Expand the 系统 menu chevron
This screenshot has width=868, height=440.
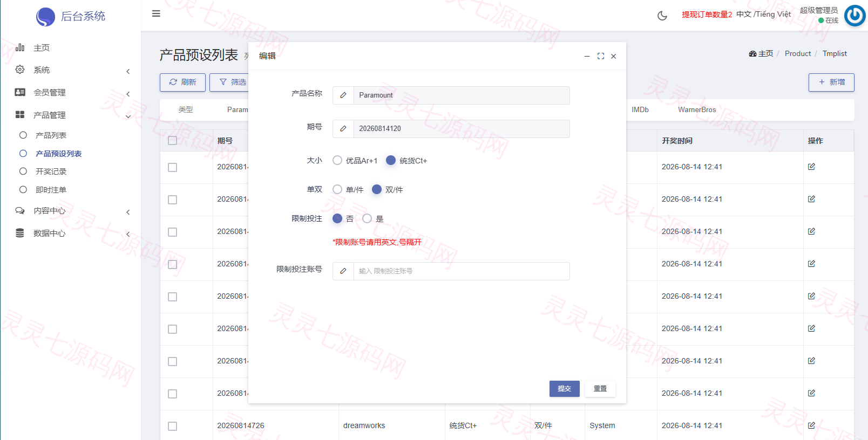point(128,71)
